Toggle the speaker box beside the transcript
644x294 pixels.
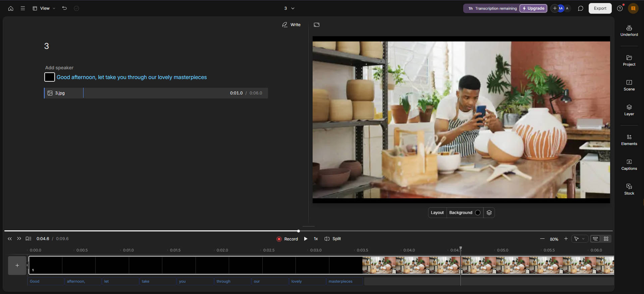click(50, 77)
